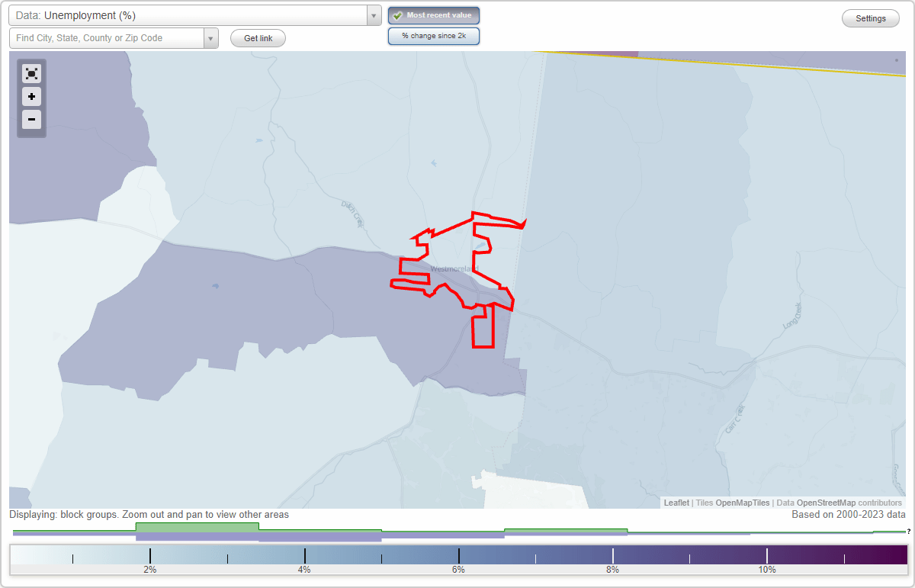
Task: Open the Settings button
Action: click(871, 18)
